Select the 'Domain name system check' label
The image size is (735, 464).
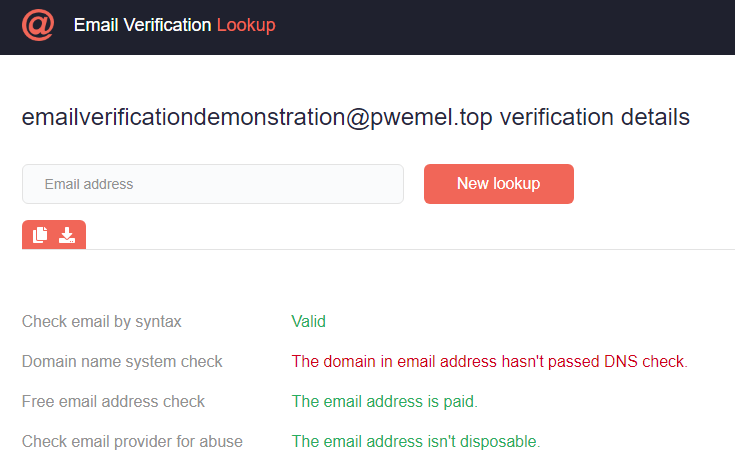(122, 361)
